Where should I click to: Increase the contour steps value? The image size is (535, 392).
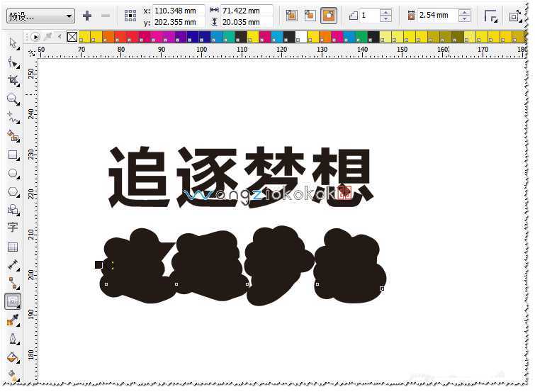pyautogui.click(x=385, y=12)
